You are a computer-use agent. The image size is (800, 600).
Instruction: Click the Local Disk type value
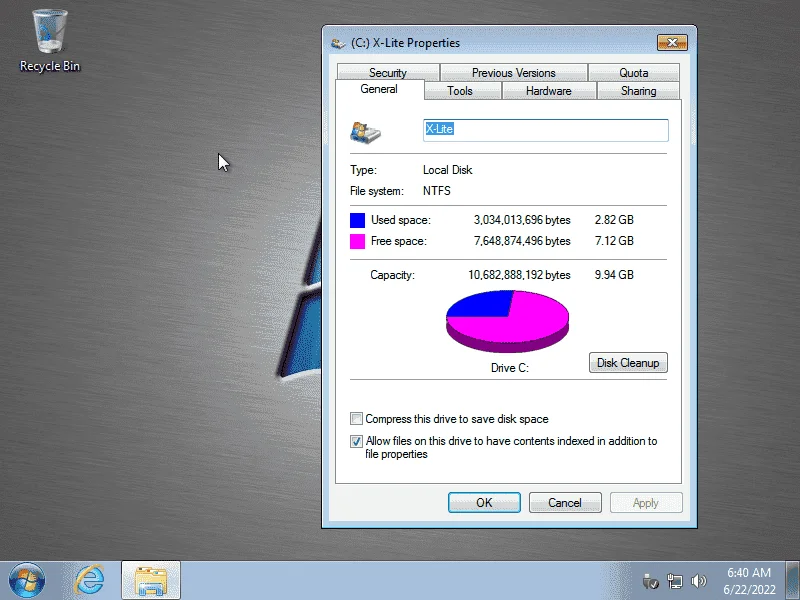click(x=447, y=170)
